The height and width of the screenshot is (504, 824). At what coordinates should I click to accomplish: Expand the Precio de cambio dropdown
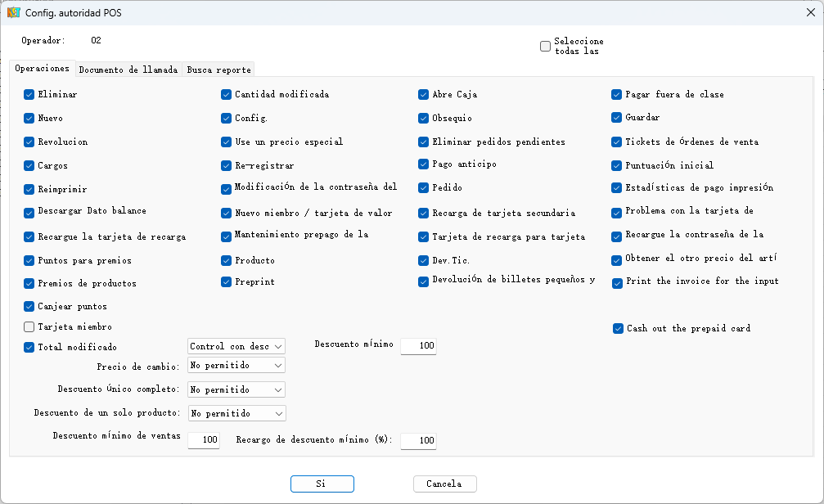tap(236, 365)
